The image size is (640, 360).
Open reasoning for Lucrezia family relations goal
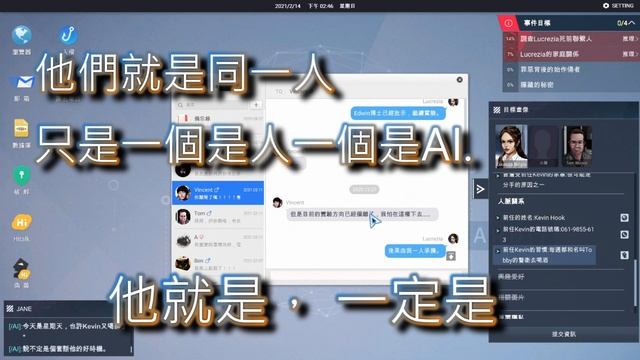pyautogui.click(x=630, y=54)
